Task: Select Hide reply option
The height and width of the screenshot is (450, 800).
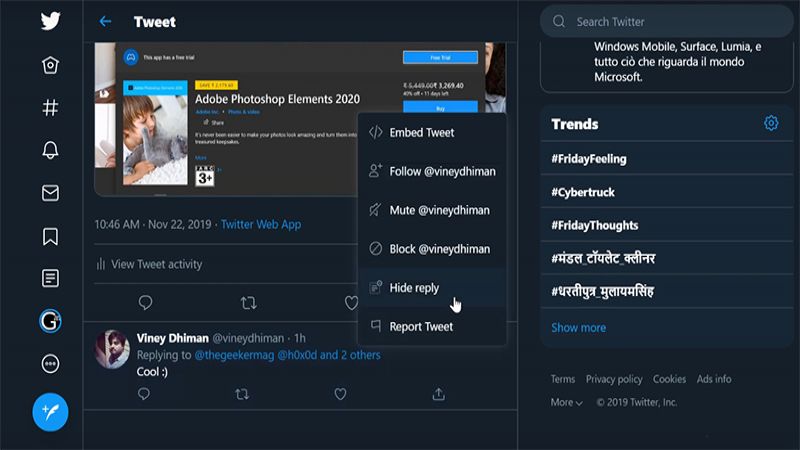Action: (432, 288)
